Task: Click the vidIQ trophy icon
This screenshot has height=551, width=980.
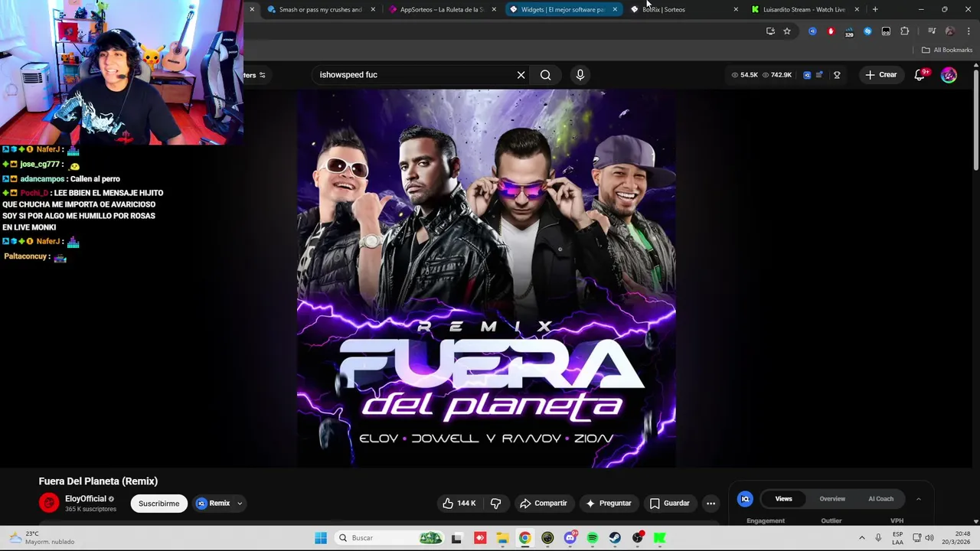Action: (837, 75)
